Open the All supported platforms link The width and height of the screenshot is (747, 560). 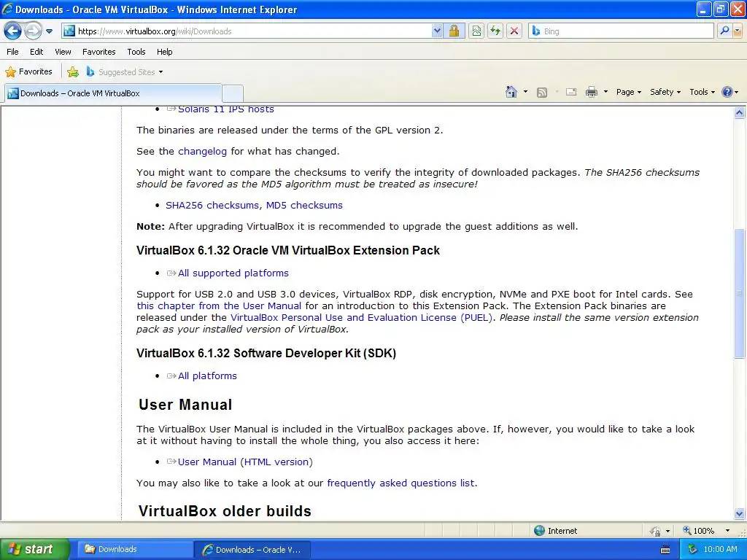(233, 273)
